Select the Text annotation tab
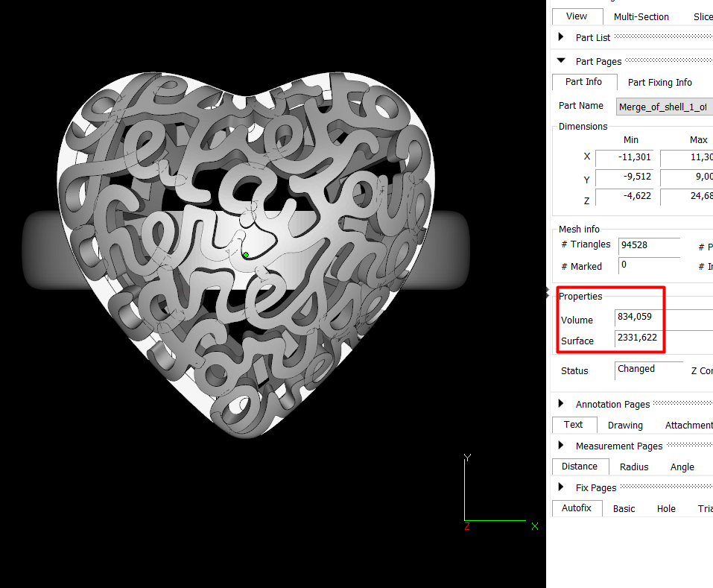 coord(574,425)
